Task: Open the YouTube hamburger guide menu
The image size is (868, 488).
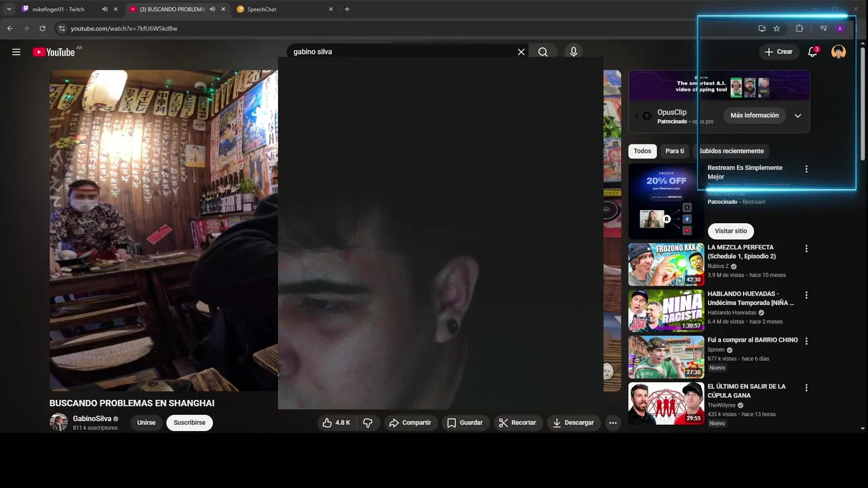Action: (x=16, y=52)
